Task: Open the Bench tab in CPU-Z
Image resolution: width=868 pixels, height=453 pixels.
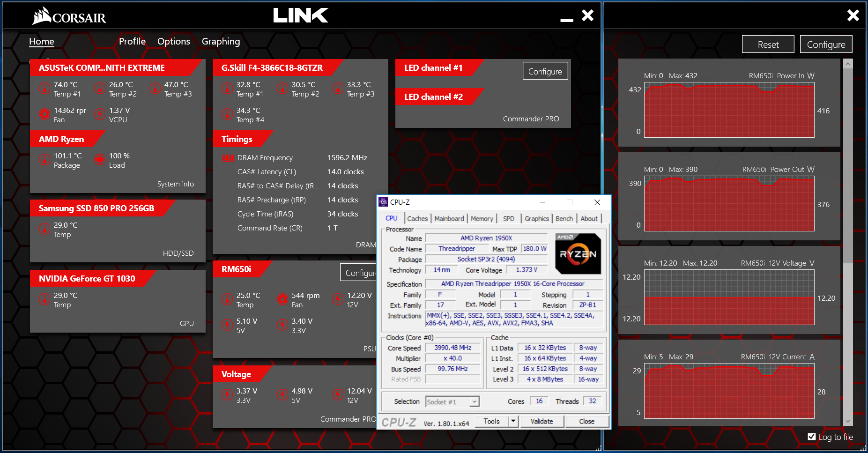Action: [x=564, y=218]
